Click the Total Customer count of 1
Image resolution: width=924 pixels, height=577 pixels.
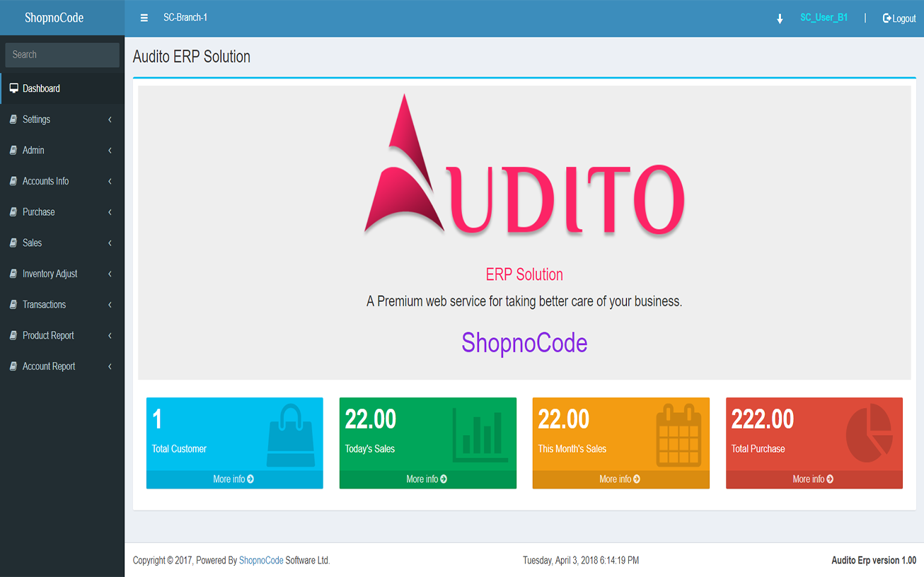pyautogui.click(x=157, y=419)
